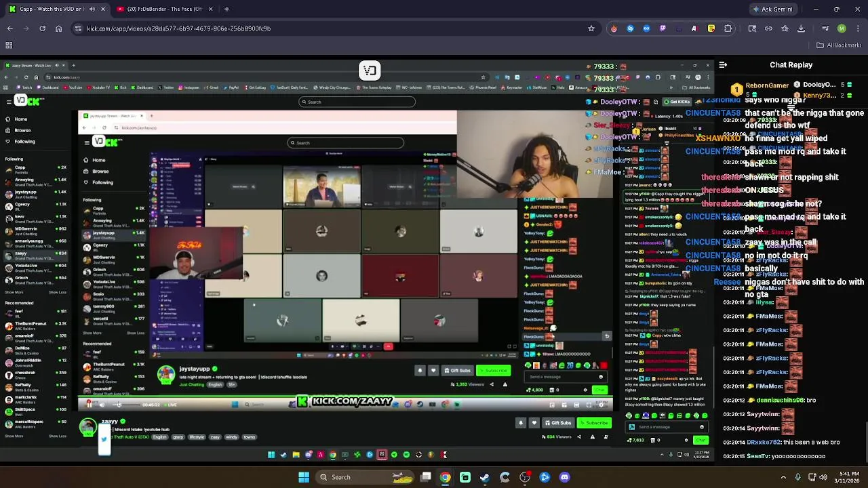Open Steam from the Windows taskbar

coord(485,477)
